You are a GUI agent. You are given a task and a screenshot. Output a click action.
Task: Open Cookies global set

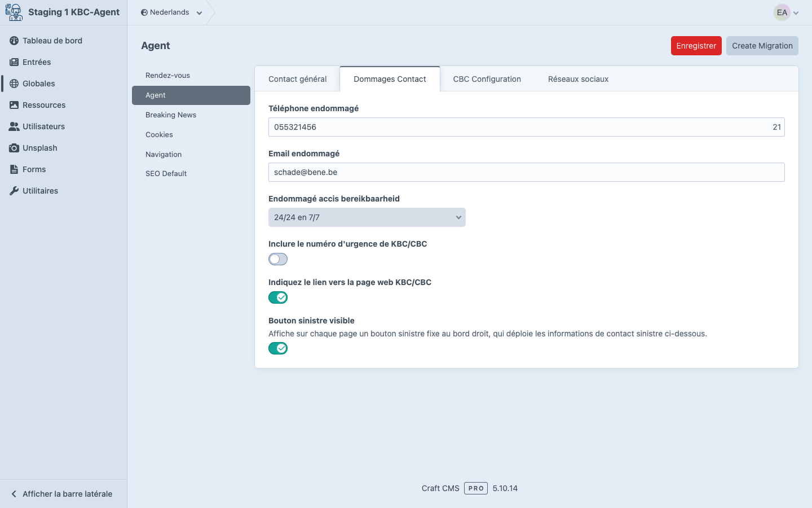click(x=191, y=135)
